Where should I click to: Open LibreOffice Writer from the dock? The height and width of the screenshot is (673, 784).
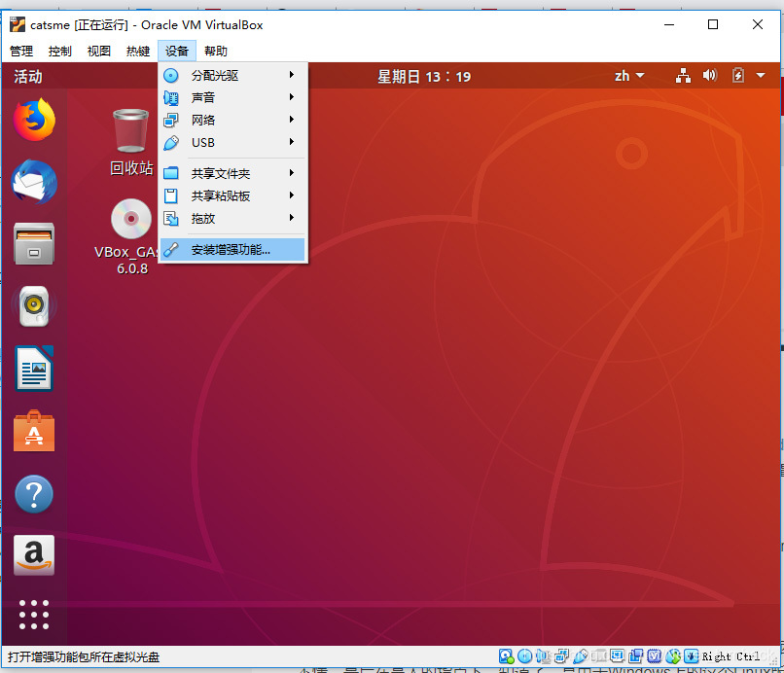pos(34,369)
